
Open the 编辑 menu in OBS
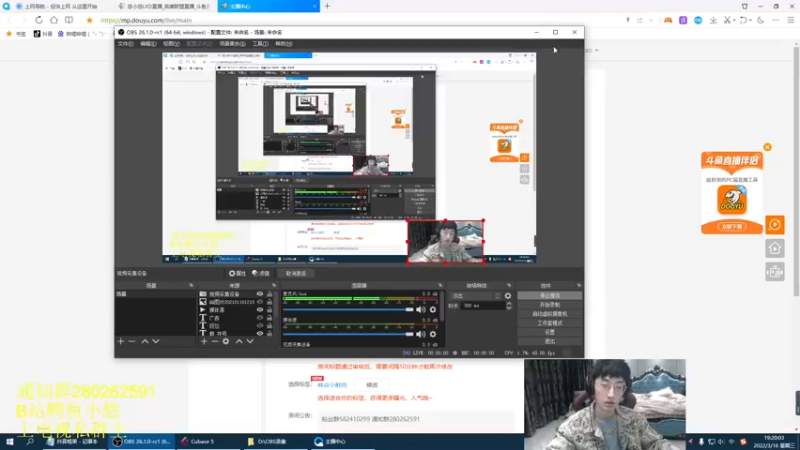click(148, 44)
